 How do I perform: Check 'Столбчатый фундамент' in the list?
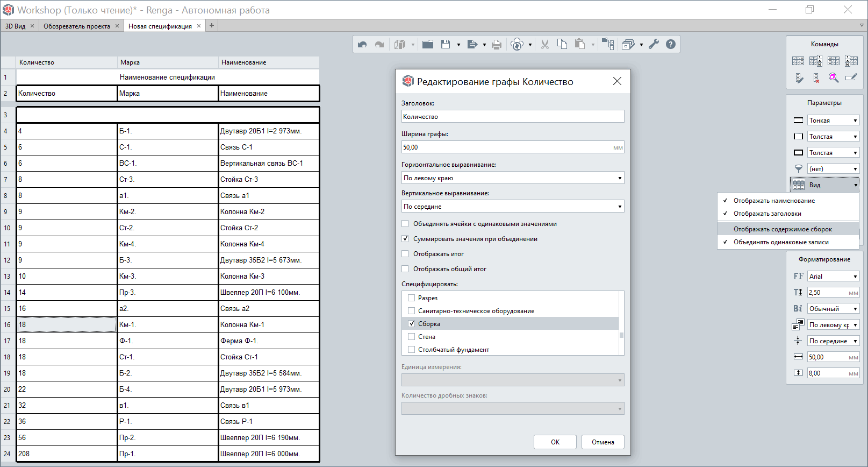click(x=411, y=350)
